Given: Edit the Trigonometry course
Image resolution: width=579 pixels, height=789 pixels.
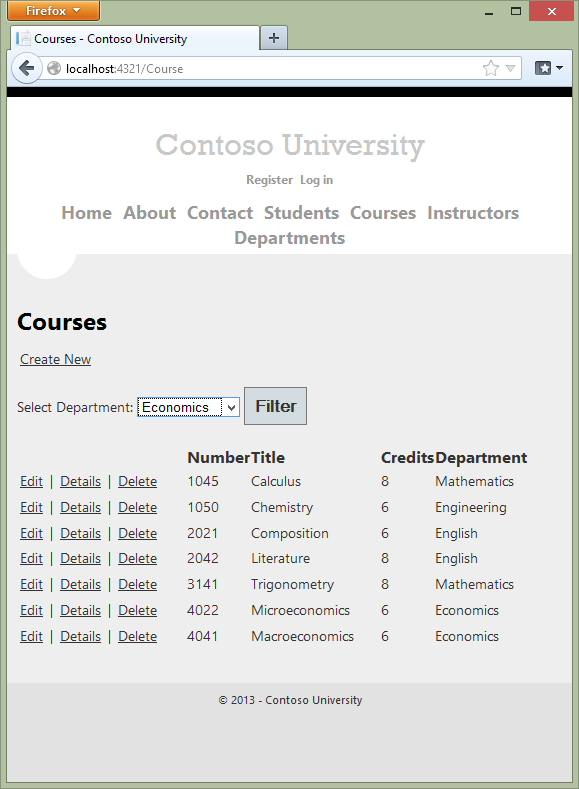Looking at the screenshot, I should [31, 585].
